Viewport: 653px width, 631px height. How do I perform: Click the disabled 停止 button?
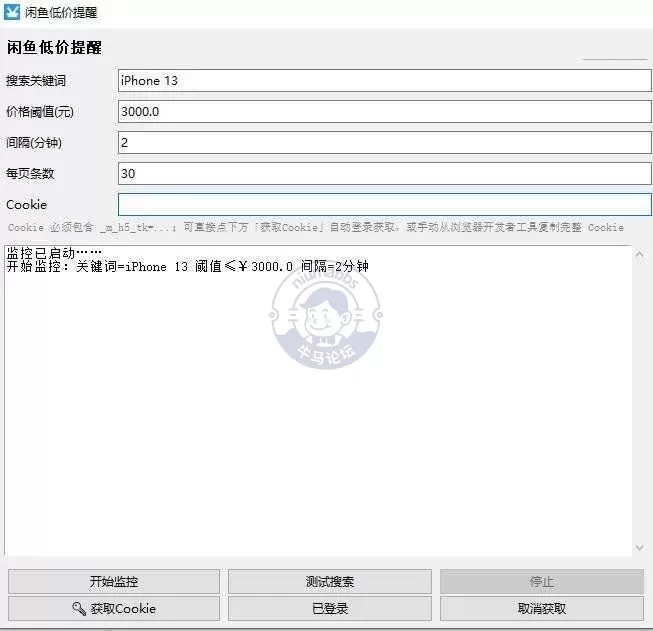click(x=542, y=581)
